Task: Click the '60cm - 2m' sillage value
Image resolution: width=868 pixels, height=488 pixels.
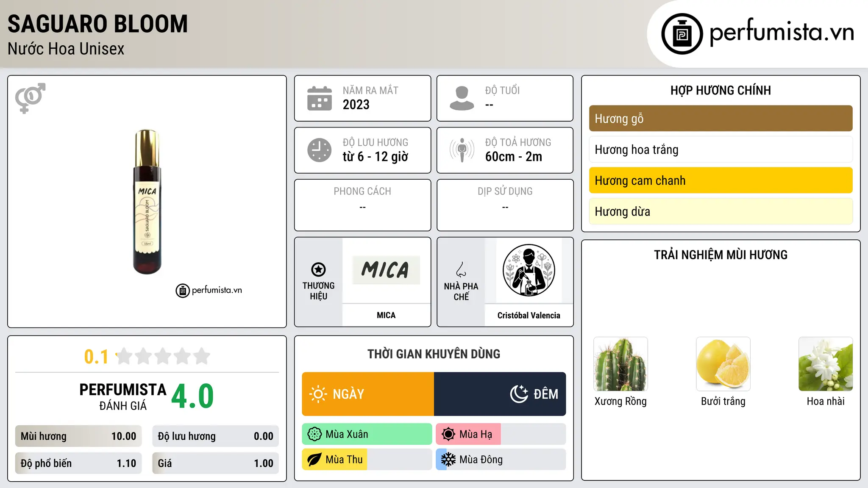Action: click(x=514, y=157)
